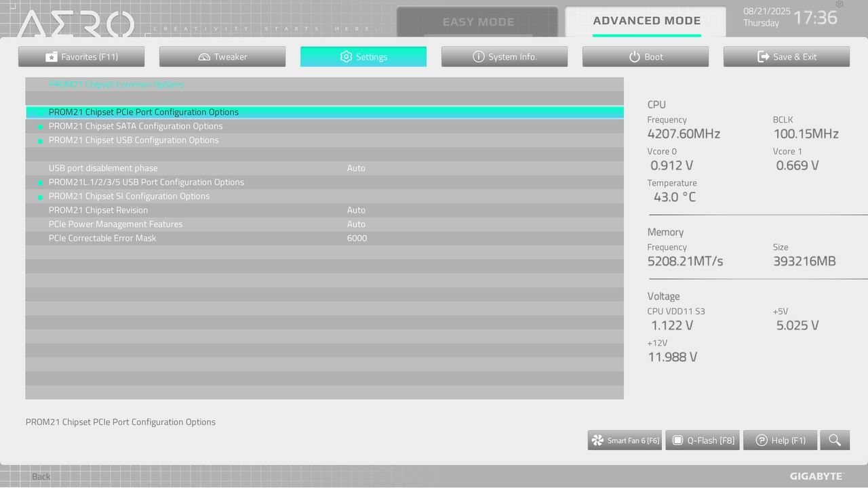The image size is (868, 488).
Task: Click the Back option
Action: pyautogui.click(x=40, y=476)
